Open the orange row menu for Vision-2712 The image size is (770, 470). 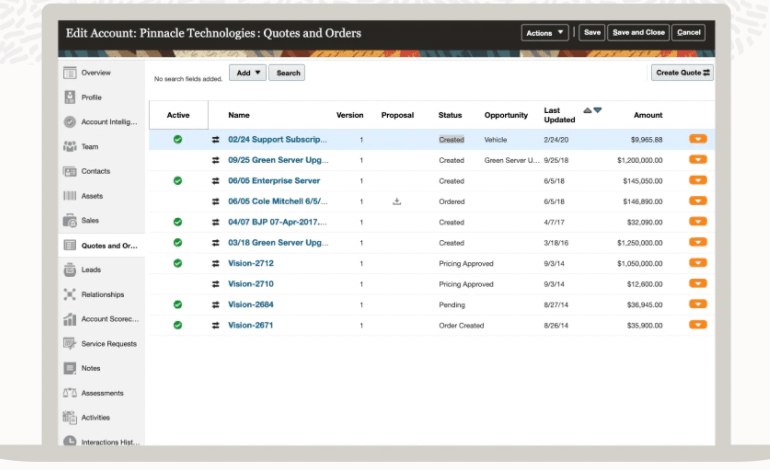[698, 263]
